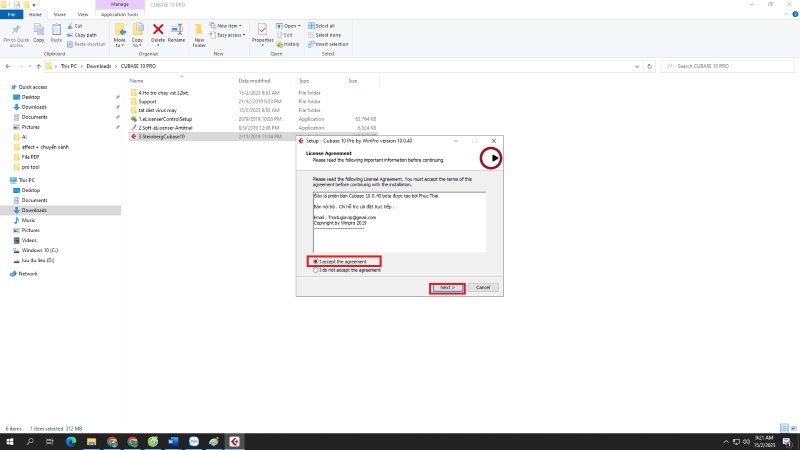Show hidden tray icons chevron
This screenshot has height=450, width=800.
pos(726,442)
